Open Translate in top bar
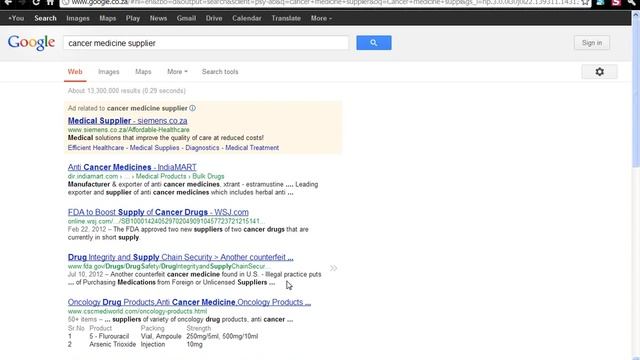The width and height of the screenshot is (640, 360). point(286,18)
